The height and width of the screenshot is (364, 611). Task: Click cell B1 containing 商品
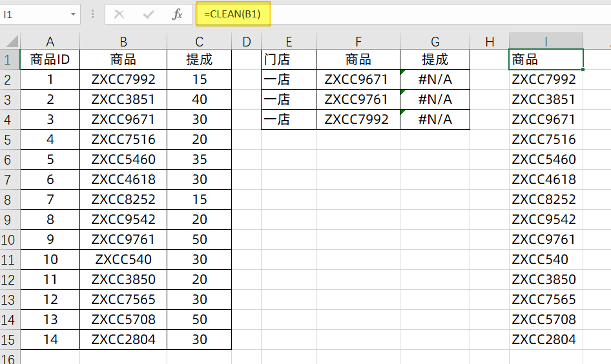123,59
